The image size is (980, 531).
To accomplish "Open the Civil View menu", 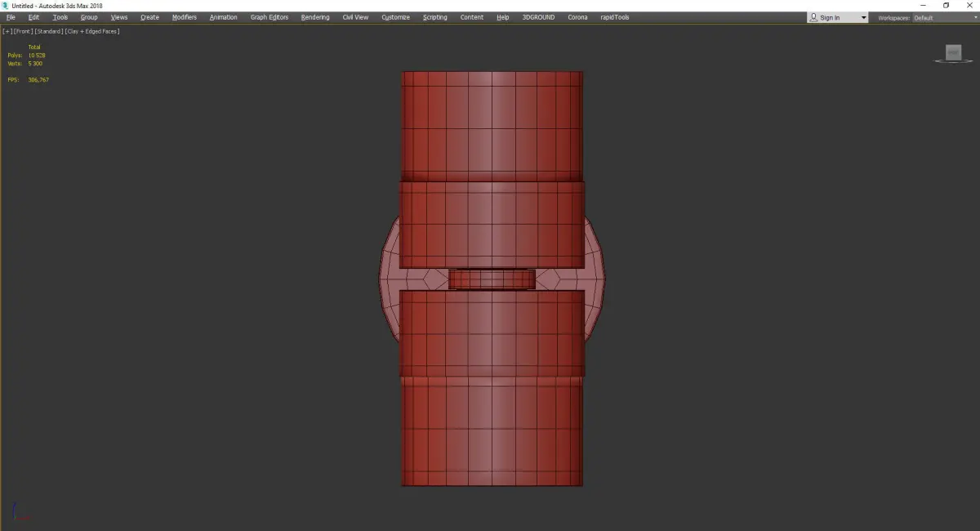I will coord(355,17).
